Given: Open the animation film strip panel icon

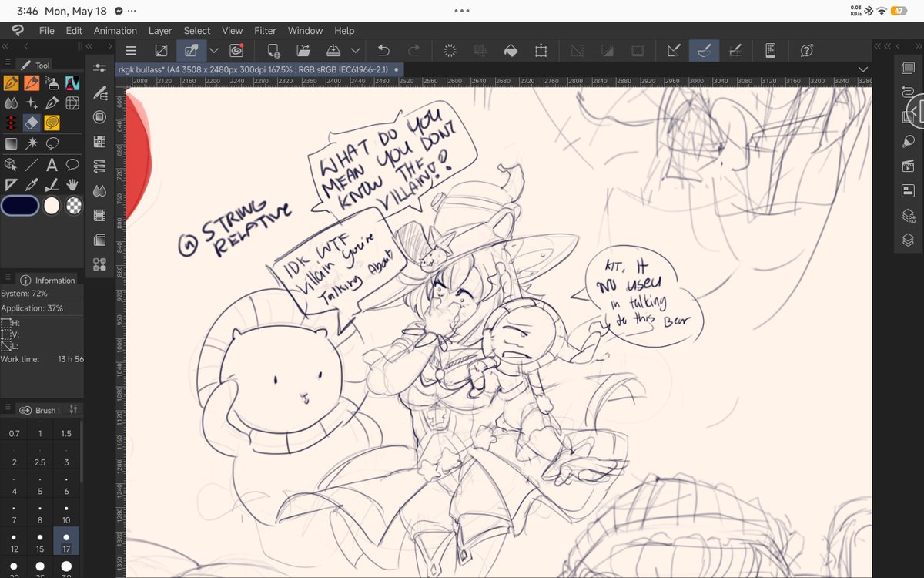Looking at the screenshot, I should (99, 215).
